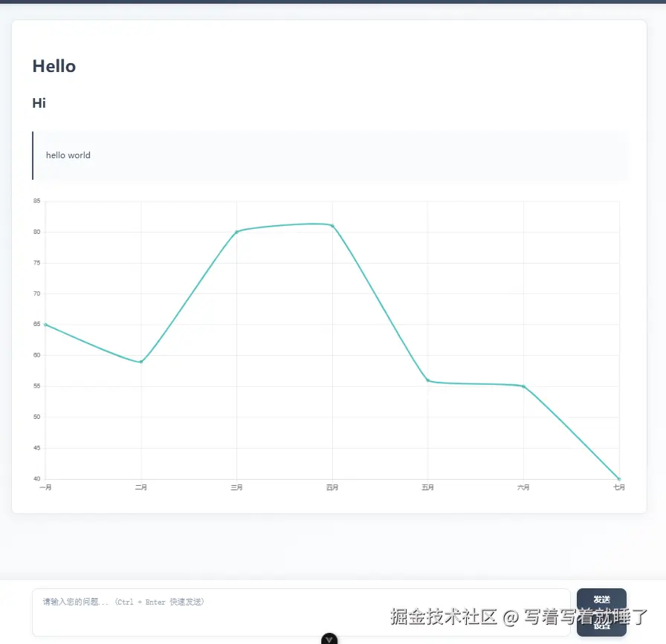
Task: Click the 三月 x-axis label
Action: tap(236, 487)
